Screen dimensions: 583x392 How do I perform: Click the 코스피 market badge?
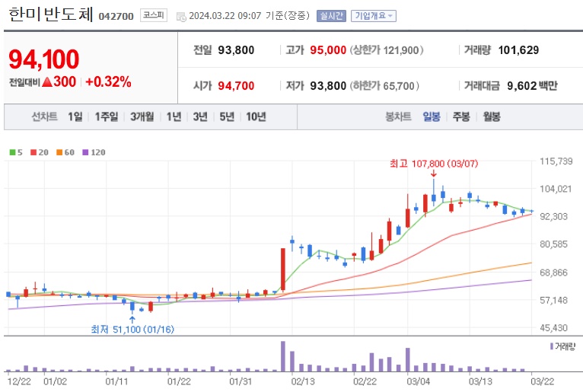(x=154, y=15)
